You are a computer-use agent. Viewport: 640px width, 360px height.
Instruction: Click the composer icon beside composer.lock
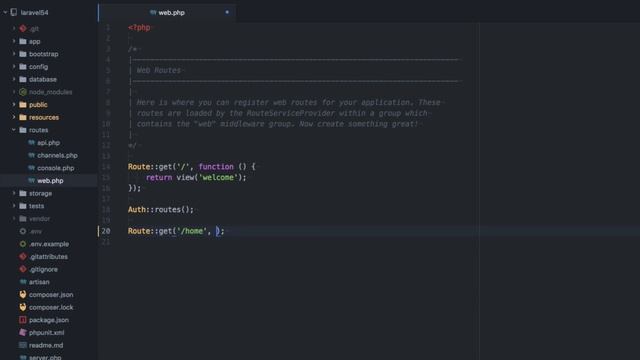[23, 307]
